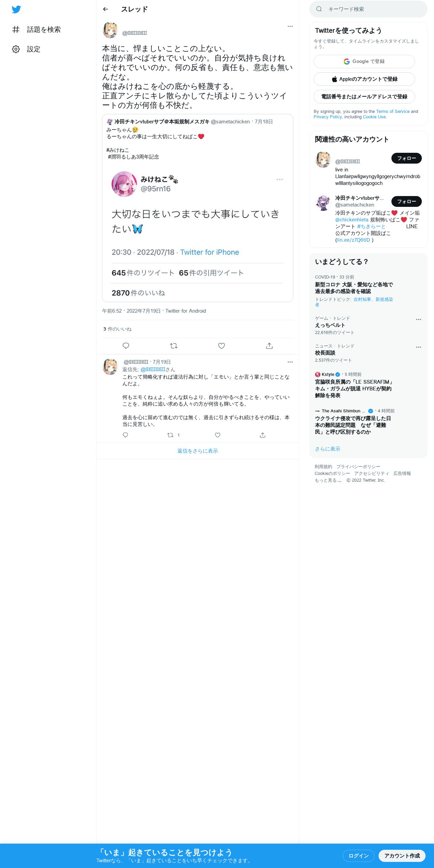Share the main tweet

(x=269, y=345)
